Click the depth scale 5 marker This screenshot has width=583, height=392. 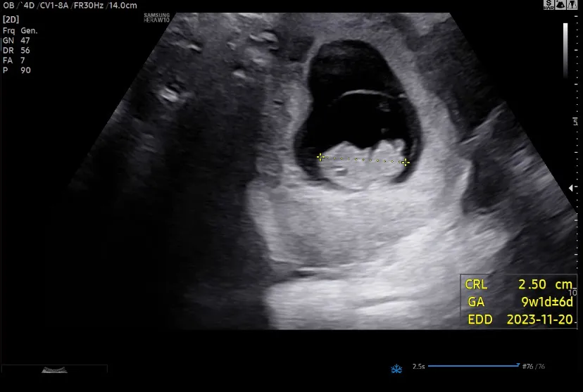[575, 122]
